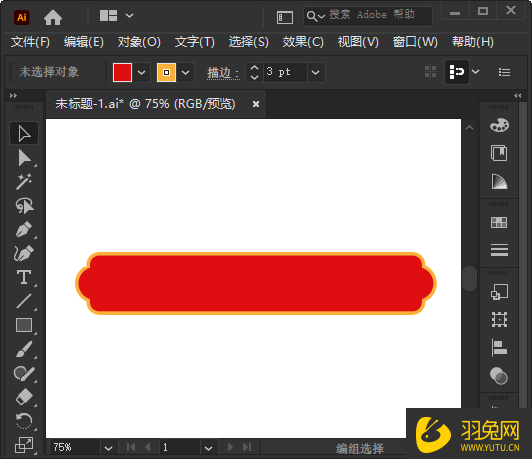Select the Rectangle tool
The width and height of the screenshot is (532, 459).
24,325
